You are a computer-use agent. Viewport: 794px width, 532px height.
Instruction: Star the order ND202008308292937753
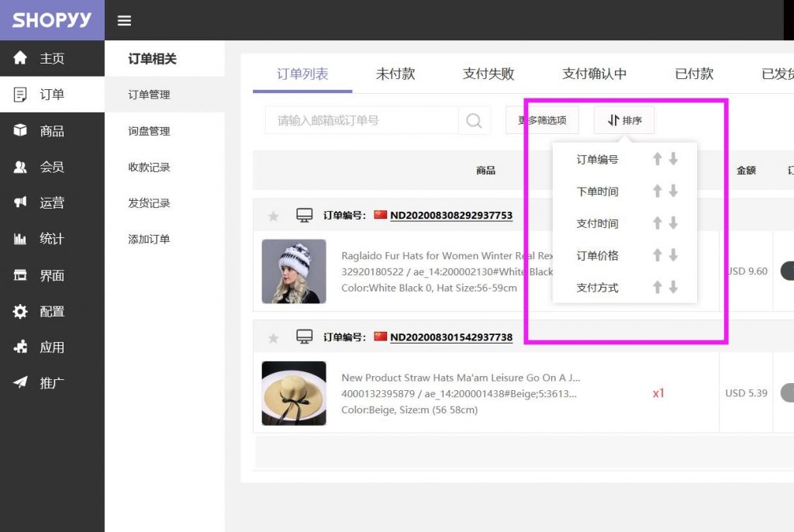click(274, 216)
